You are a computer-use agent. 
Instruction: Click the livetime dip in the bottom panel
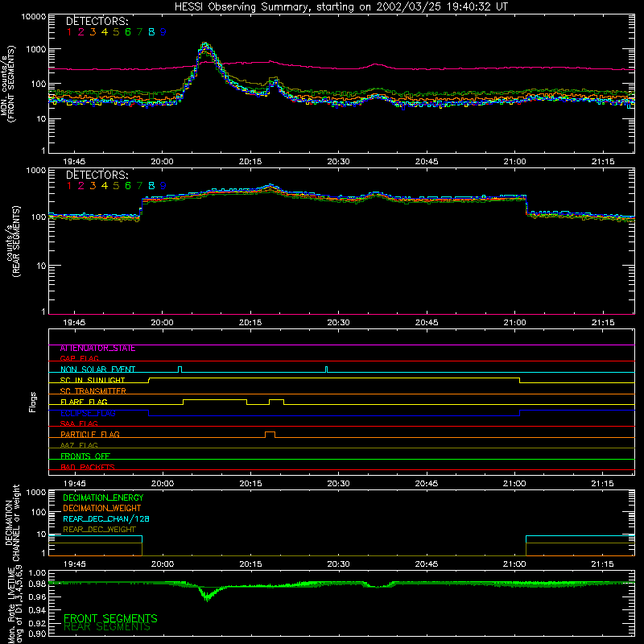(x=208, y=594)
